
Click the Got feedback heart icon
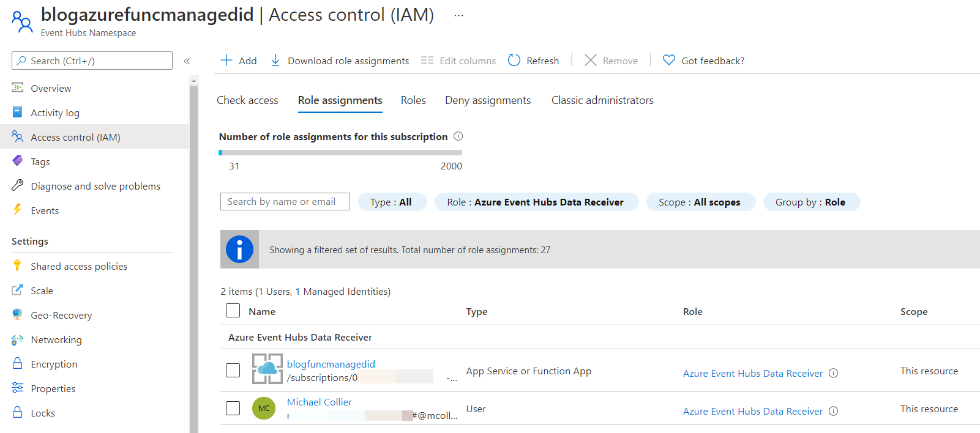[669, 60]
